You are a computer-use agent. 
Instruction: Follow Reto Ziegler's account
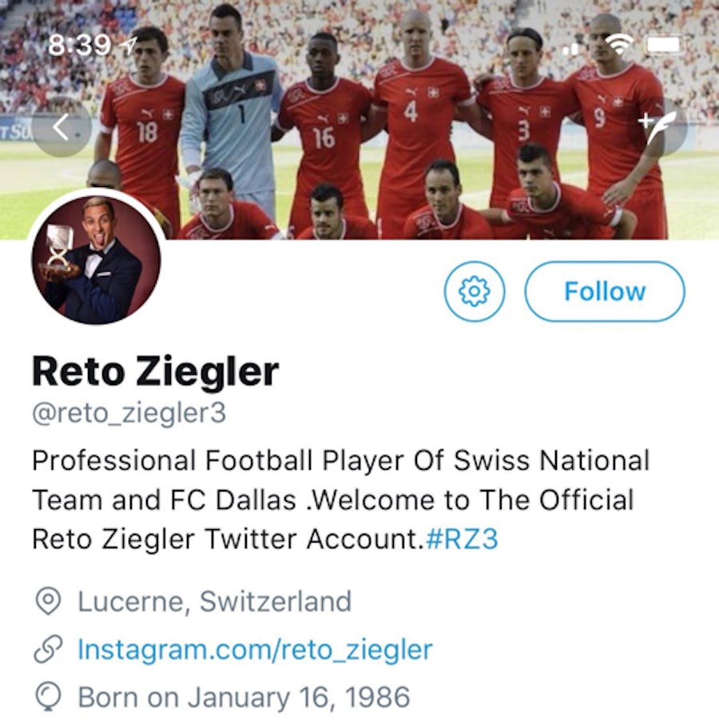(x=605, y=292)
